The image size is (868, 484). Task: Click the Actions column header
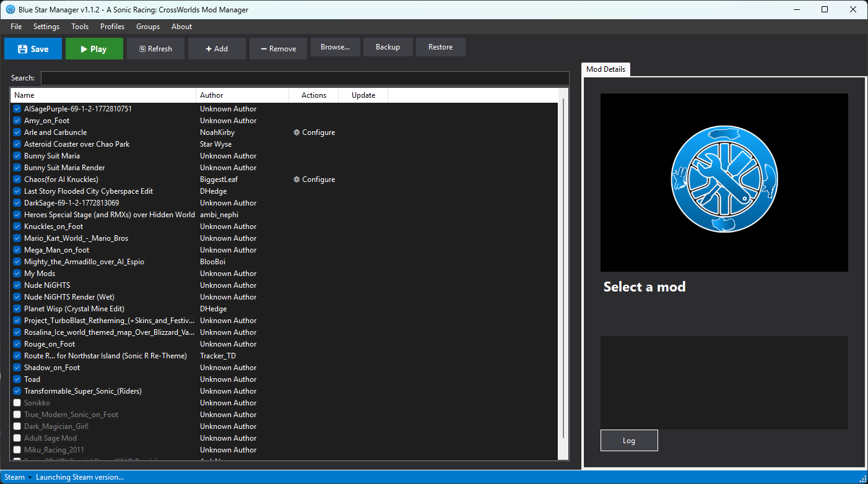[x=314, y=95]
